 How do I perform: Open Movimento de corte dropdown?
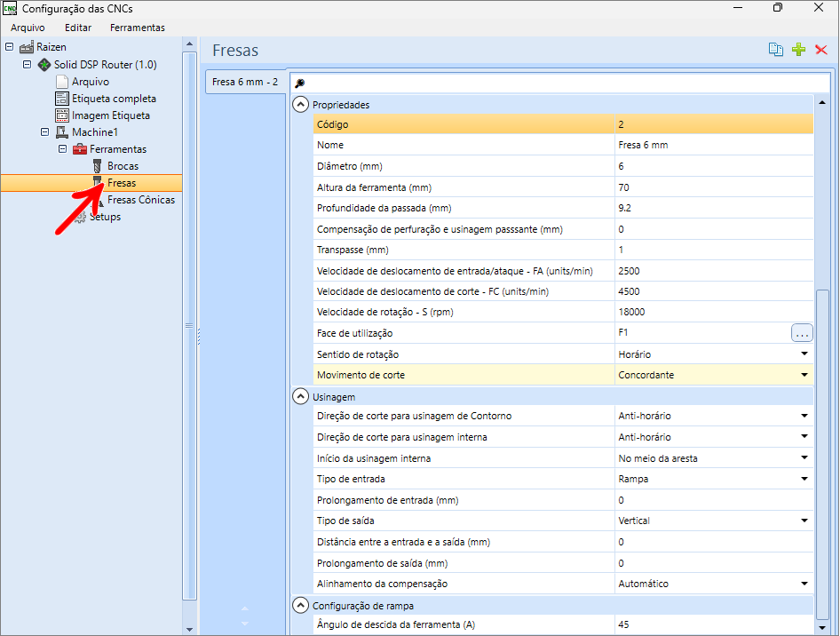coord(804,375)
